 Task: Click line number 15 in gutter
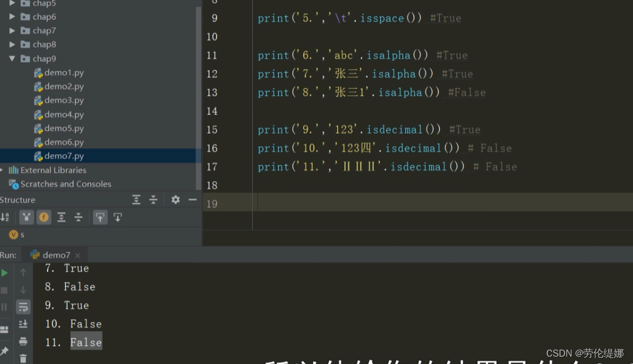pos(212,130)
